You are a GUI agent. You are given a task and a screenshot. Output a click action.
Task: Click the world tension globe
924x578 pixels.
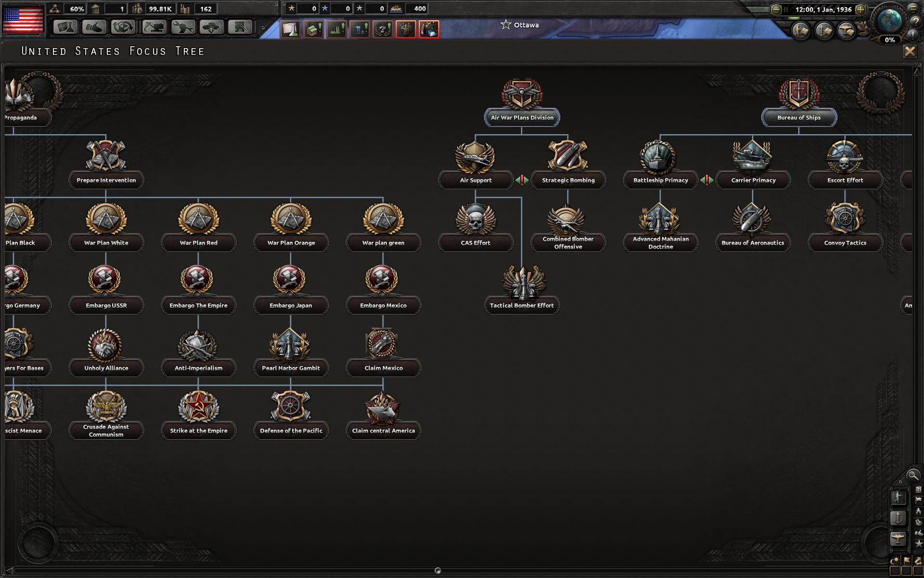[x=889, y=21]
